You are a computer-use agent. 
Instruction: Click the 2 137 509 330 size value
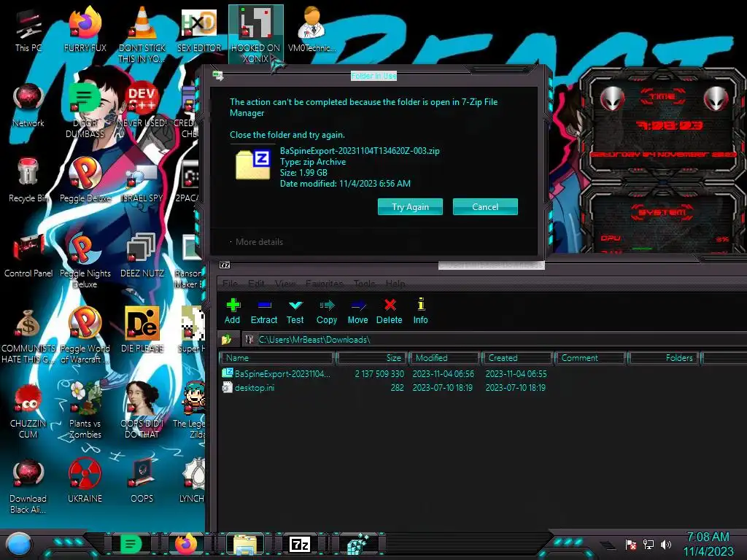click(379, 374)
